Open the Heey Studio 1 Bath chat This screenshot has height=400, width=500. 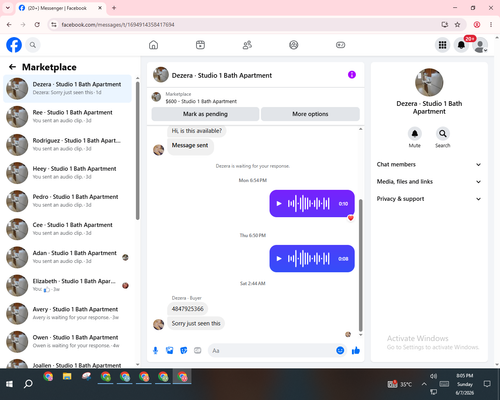pos(67,173)
